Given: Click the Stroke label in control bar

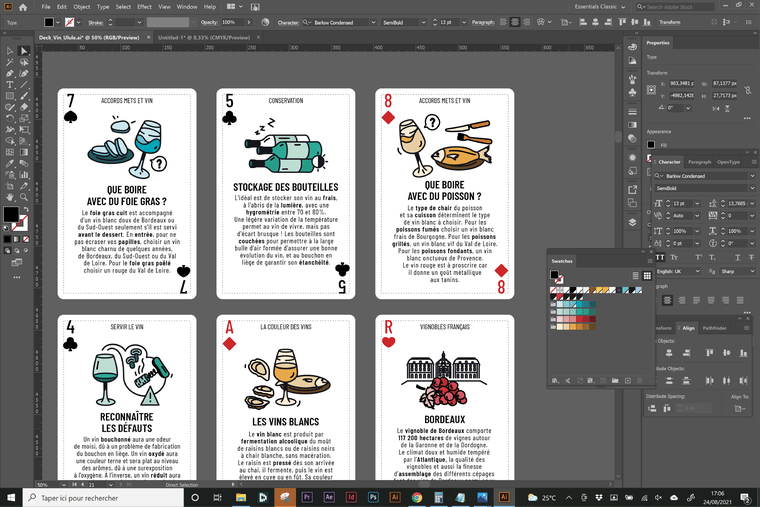Looking at the screenshot, I should [x=95, y=22].
